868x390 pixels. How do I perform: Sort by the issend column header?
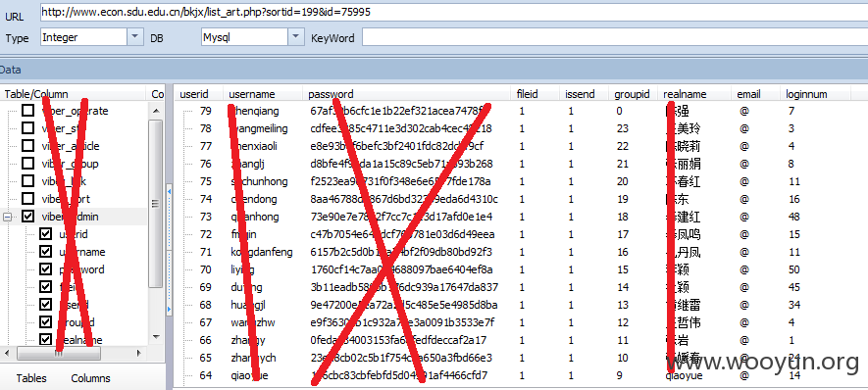(x=584, y=94)
